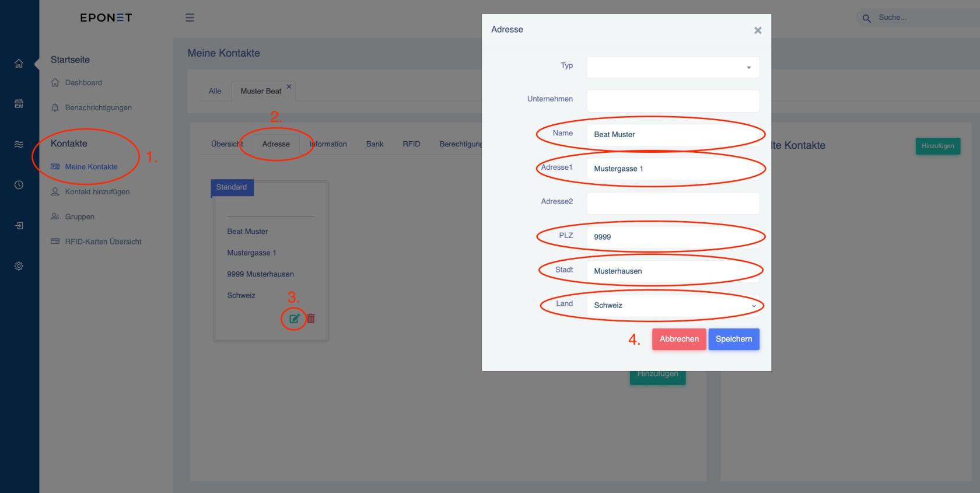Screen dimensions: 980x493
Task: Click the green edit address icon
Action: click(x=294, y=319)
